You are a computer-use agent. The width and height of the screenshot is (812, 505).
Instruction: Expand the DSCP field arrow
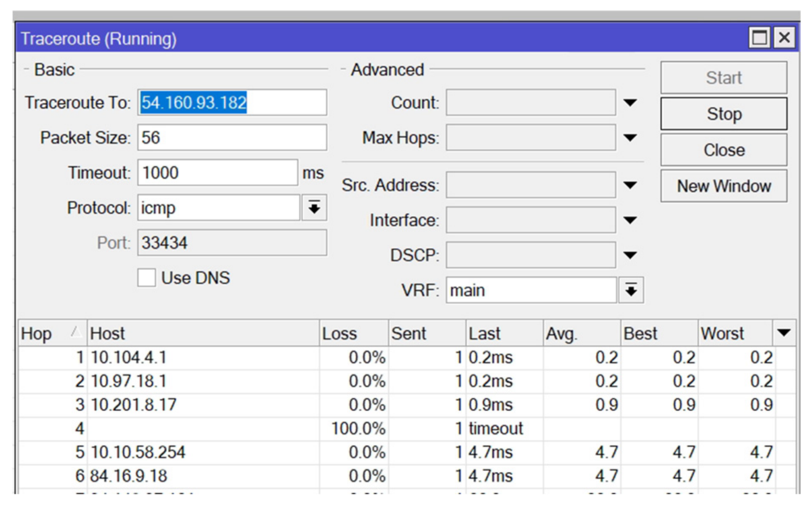point(630,255)
